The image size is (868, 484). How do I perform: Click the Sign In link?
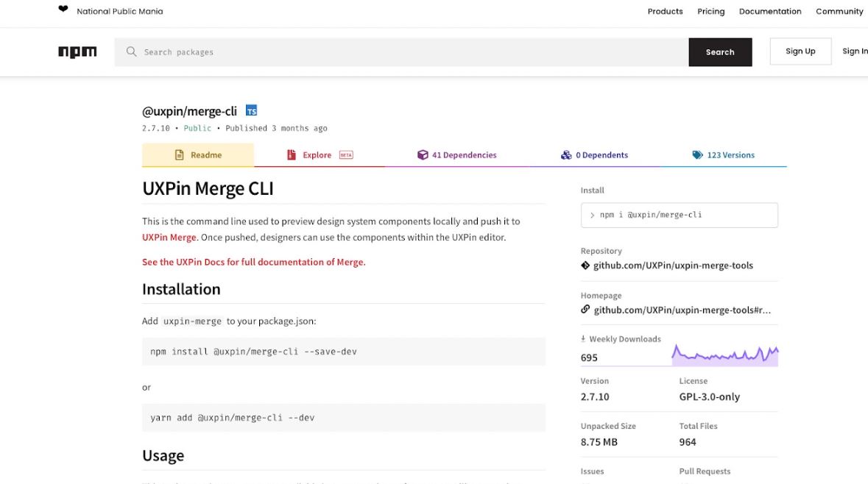click(x=855, y=51)
